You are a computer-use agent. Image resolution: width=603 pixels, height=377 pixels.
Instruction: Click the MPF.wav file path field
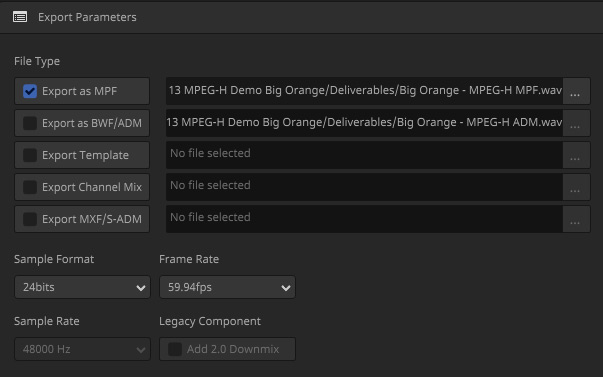[x=364, y=91]
